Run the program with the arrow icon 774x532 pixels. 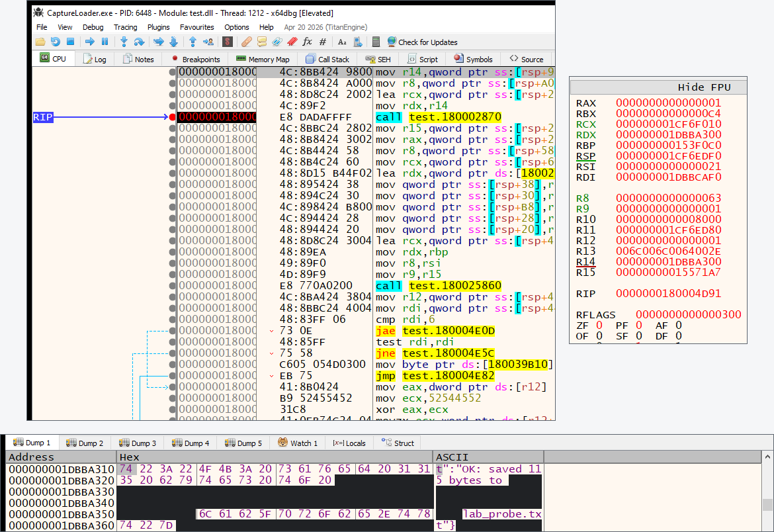(89, 42)
